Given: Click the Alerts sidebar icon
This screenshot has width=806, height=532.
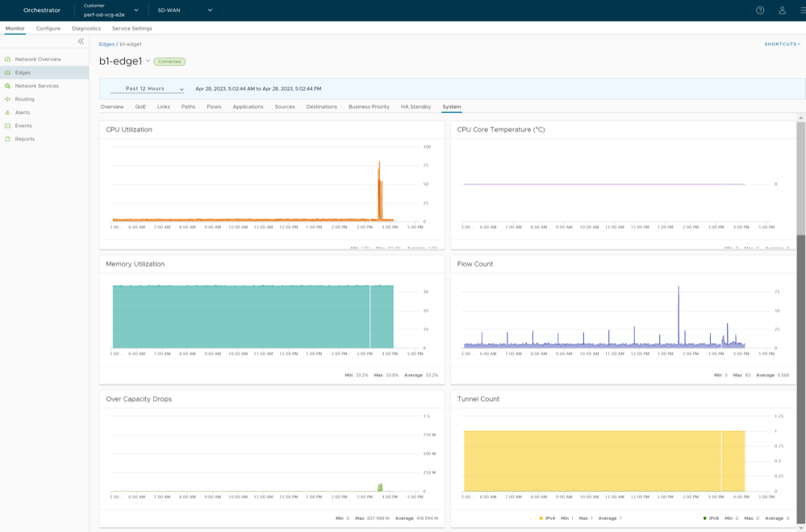Looking at the screenshot, I should click(8, 113).
